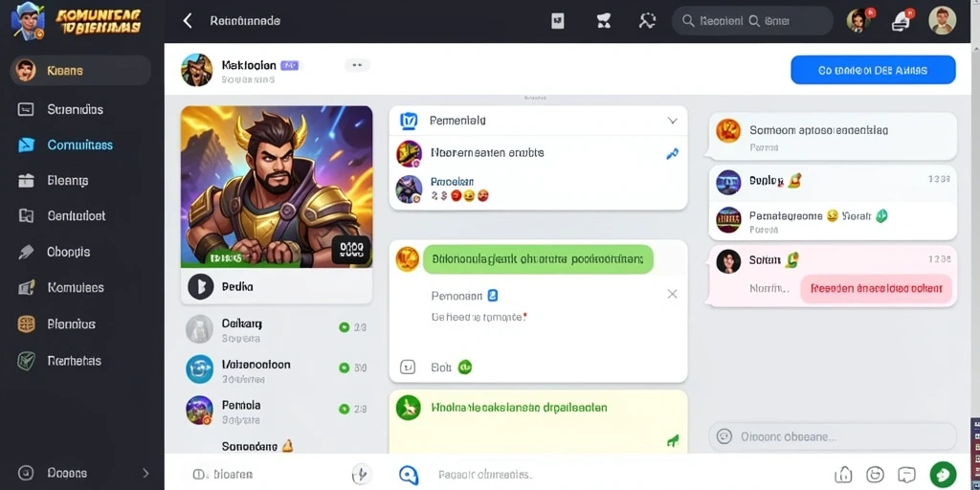Close the Pemoaan message panel
Screen dimensions: 980x490
672,294
